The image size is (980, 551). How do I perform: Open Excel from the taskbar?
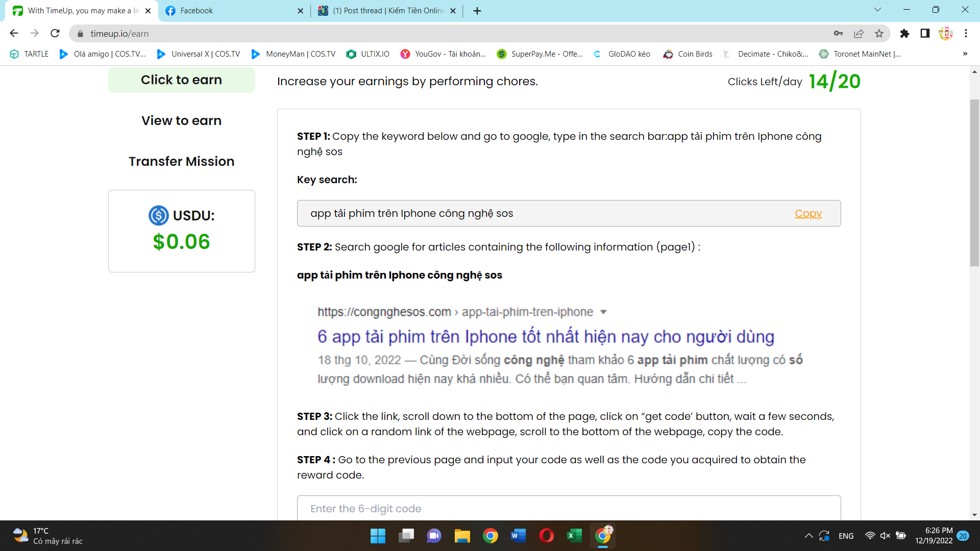(574, 536)
